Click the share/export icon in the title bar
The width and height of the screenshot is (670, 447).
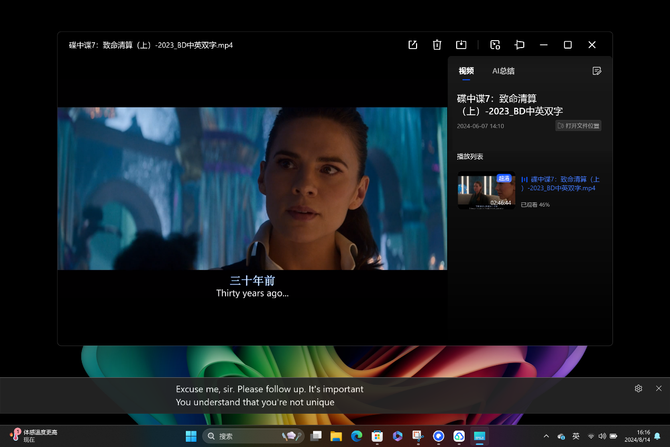click(x=412, y=45)
